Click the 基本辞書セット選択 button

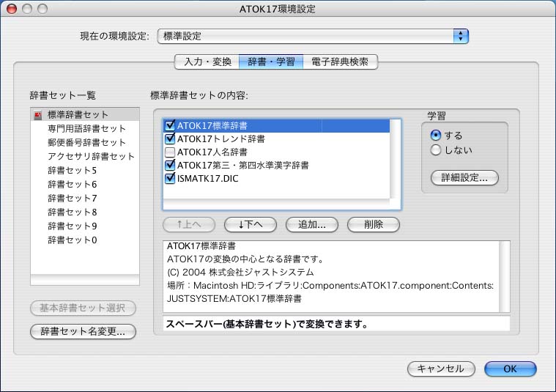pos(83,308)
